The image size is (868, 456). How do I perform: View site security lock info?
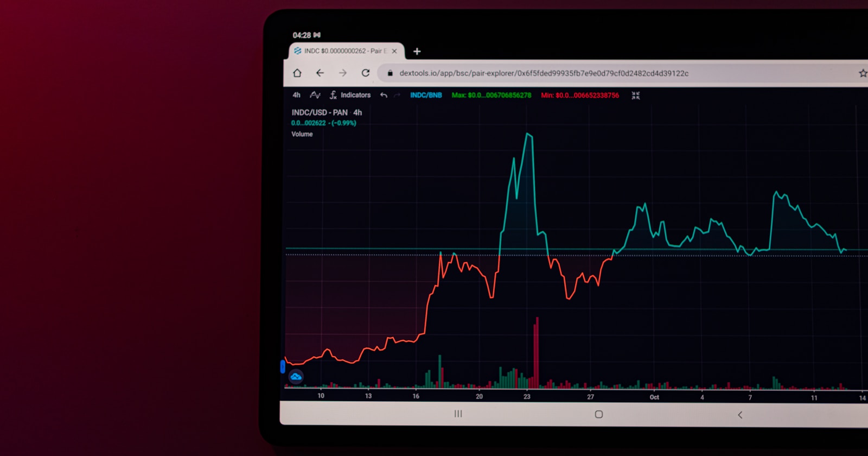click(x=390, y=73)
